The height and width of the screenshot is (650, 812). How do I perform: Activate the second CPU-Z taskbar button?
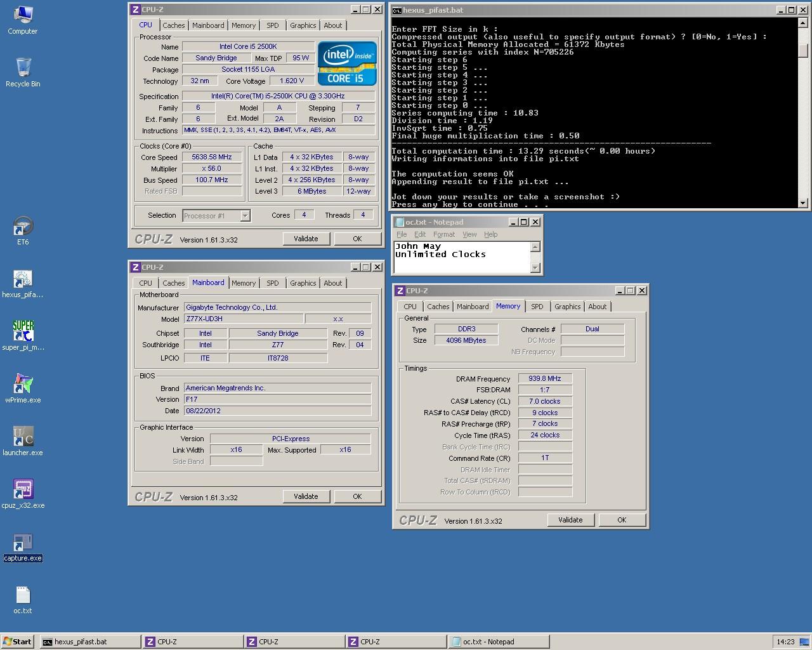click(x=294, y=642)
